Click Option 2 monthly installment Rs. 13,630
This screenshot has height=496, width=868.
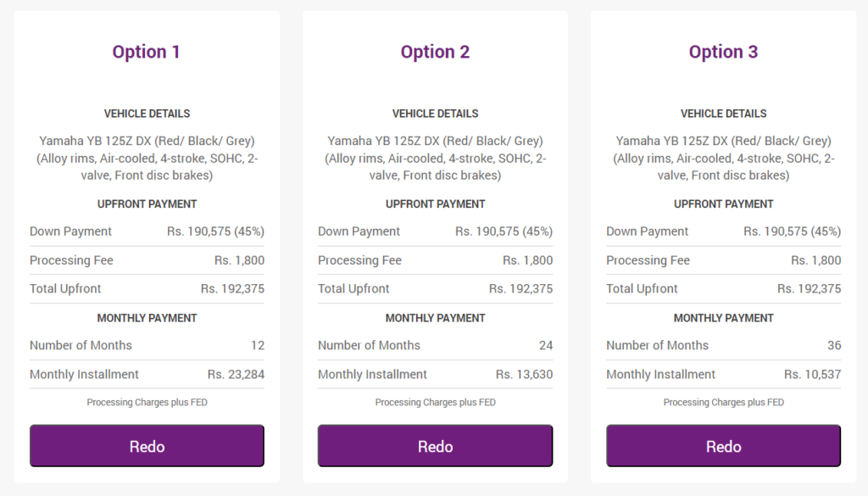524,374
